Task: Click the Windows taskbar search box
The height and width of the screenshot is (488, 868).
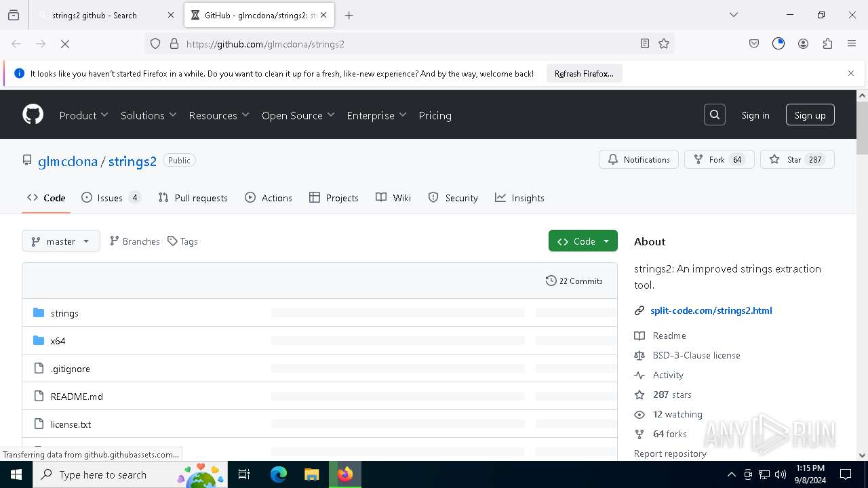Action: click(x=130, y=474)
